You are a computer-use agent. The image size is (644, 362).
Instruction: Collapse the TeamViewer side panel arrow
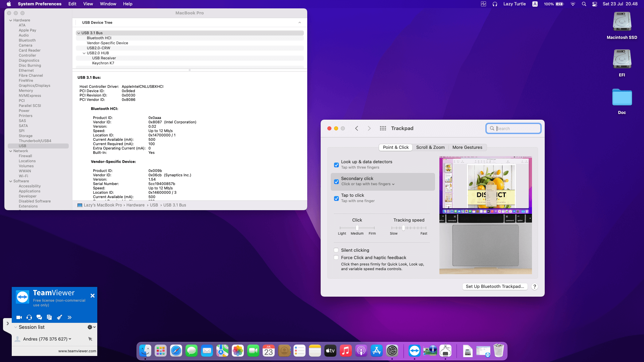point(7,324)
